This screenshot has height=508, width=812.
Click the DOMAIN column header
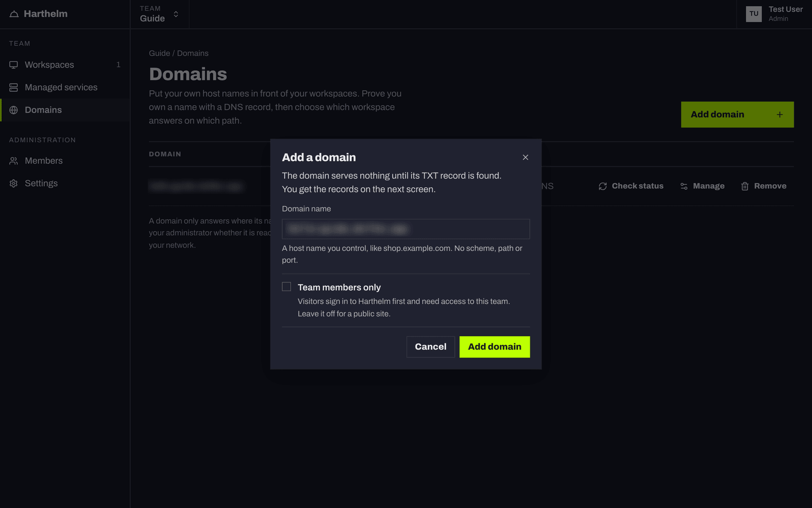click(x=165, y=154)
